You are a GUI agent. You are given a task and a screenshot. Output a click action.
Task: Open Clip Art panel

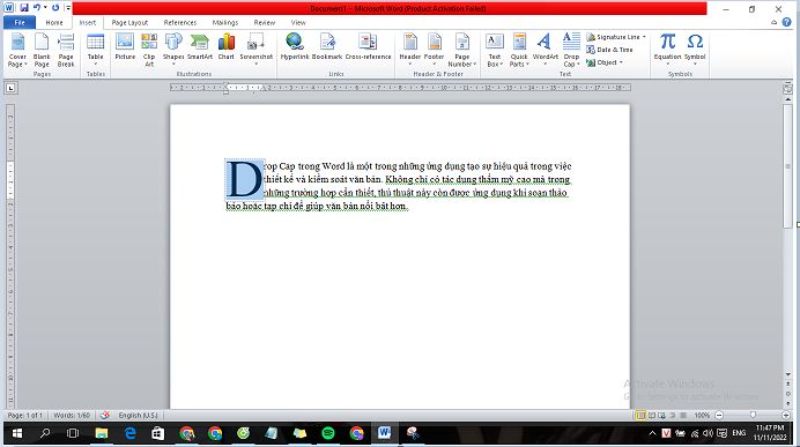(x=149, y=50)
